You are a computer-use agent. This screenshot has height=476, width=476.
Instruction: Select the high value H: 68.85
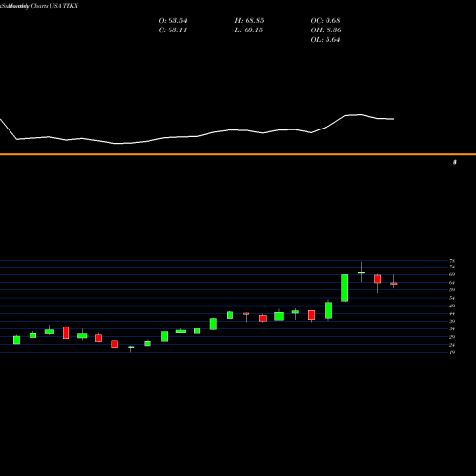[x=249, y=21]
